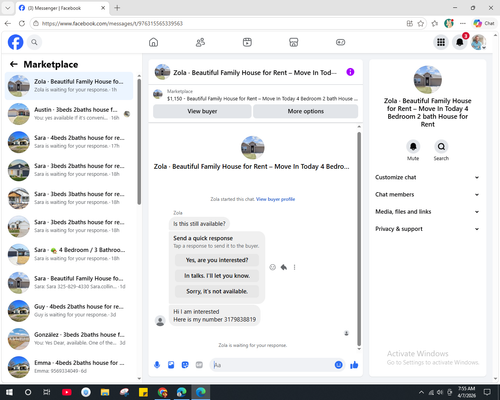Expand Chat members section
This screenshot has height=400, width=500.
pos(427,194)
